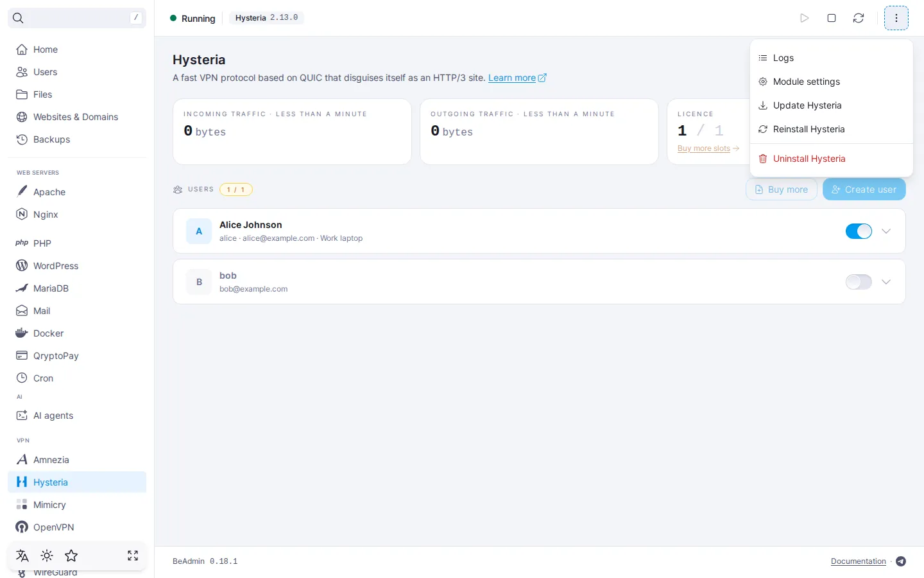The image size is (924, 578).
Task: Select Update Hysteria menu entry
Action: (x=832, y=105)
